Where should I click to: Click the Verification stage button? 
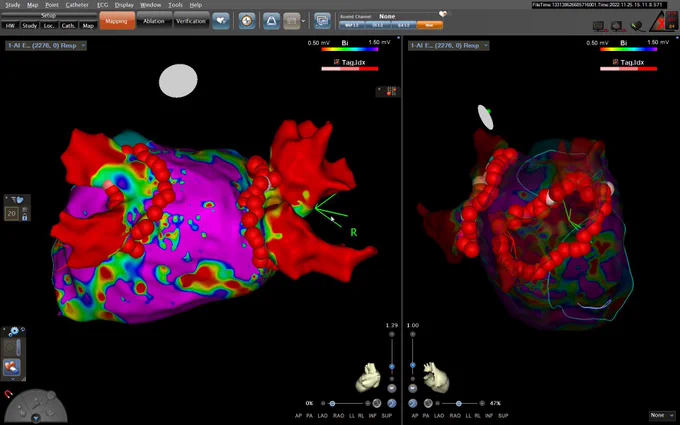[x=191, y=21]
